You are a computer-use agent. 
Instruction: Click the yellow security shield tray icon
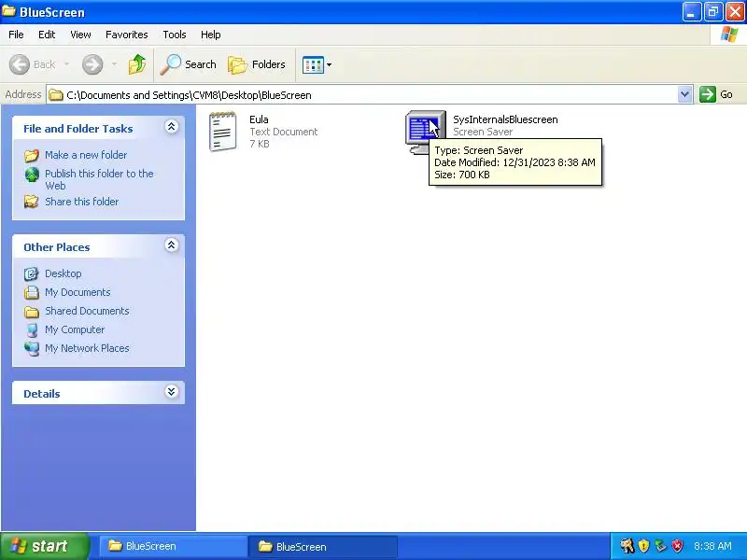643,546
